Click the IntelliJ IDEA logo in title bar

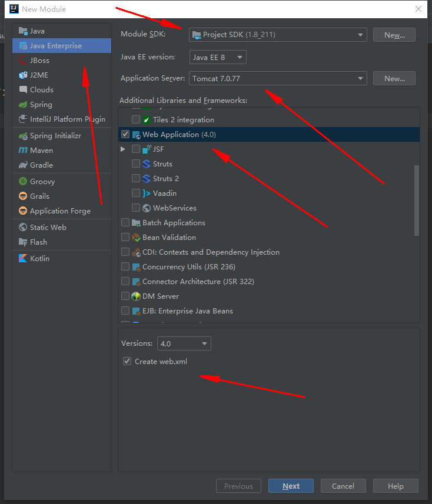click(x=14, y=9)
